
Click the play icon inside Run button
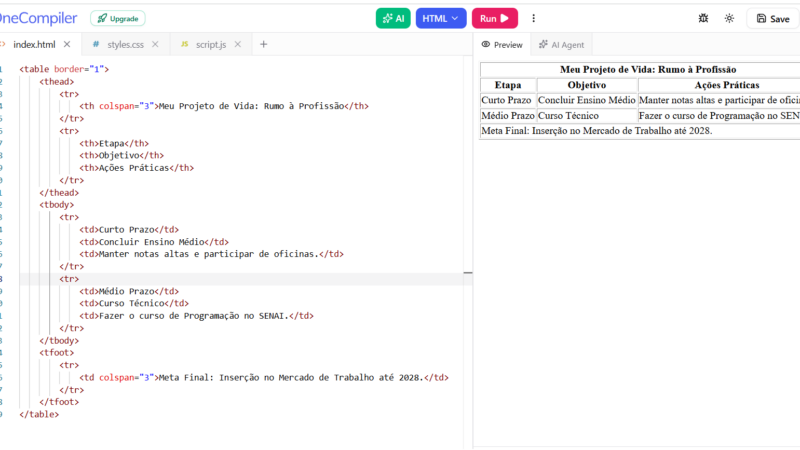click(x=505, y=18)
